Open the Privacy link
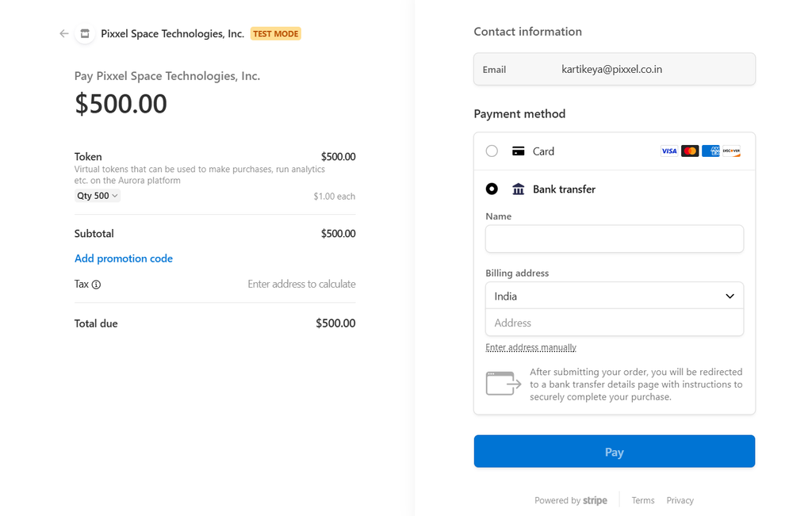Image resolution: width=812 pixels, height=516 pixels. (x=680, y=500)
